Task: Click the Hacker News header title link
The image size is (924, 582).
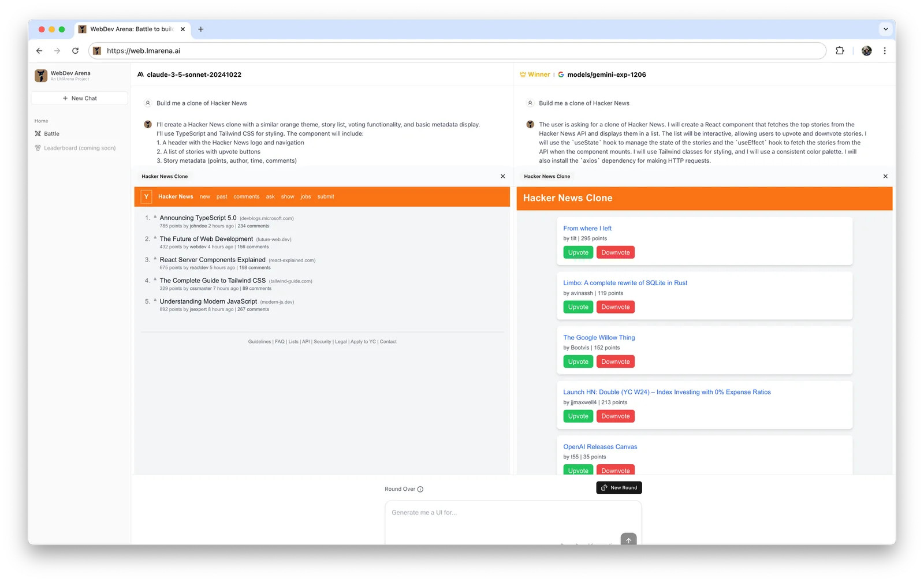Action: [176, 196]
